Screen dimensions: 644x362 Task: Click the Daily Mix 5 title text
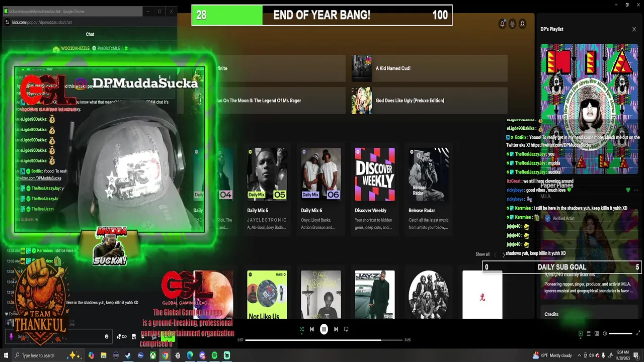[x=258, y=211]
